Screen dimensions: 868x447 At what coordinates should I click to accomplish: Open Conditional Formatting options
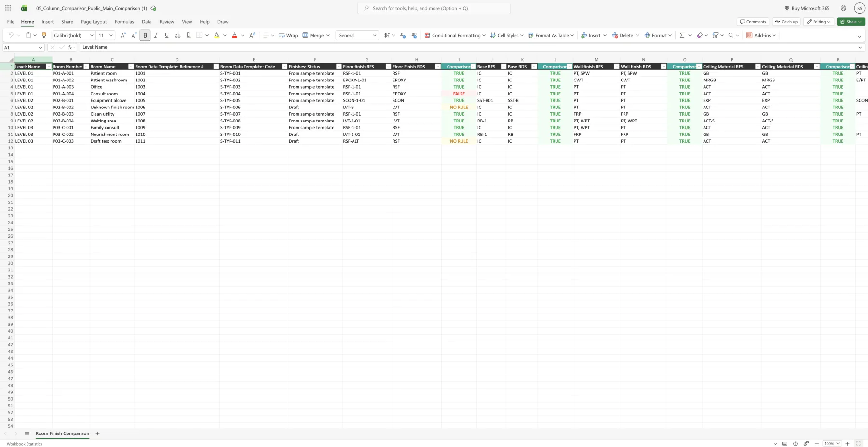tap(454, 35)
